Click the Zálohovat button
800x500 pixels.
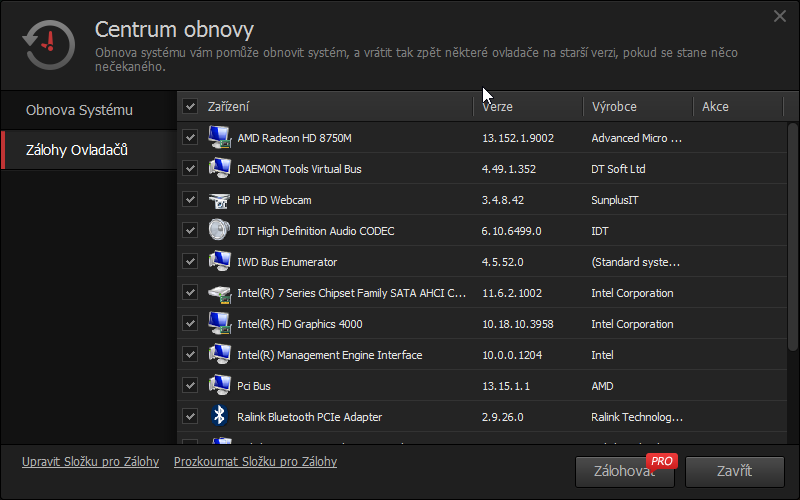click(x=624, y=471)
